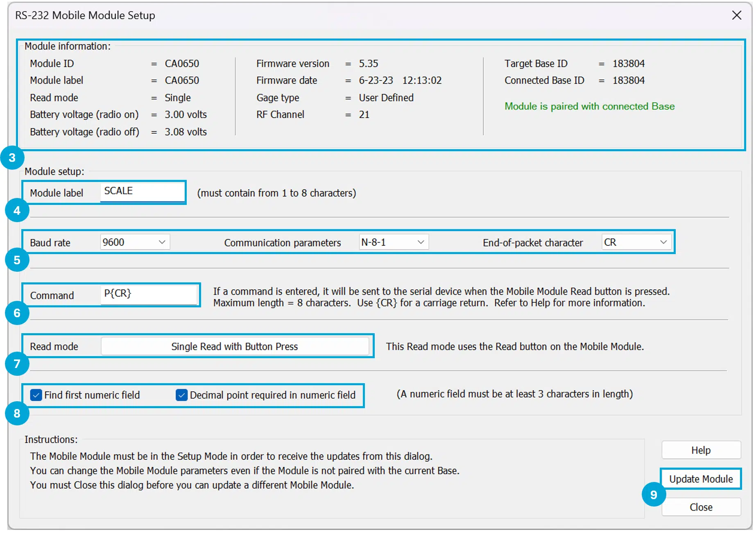Click the Module ID value CA0650
Image resolution: width=756 pixels, height=534 pixels.
pos(182,64)
